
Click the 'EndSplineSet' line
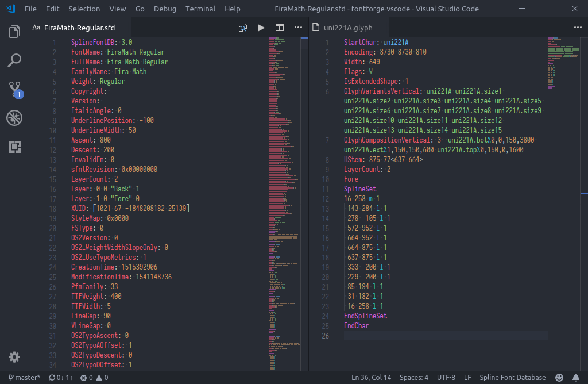point(365,316)
